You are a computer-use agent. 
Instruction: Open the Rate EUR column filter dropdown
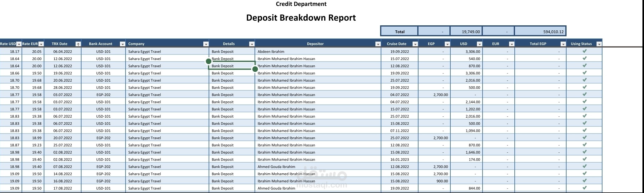(41, 44)
